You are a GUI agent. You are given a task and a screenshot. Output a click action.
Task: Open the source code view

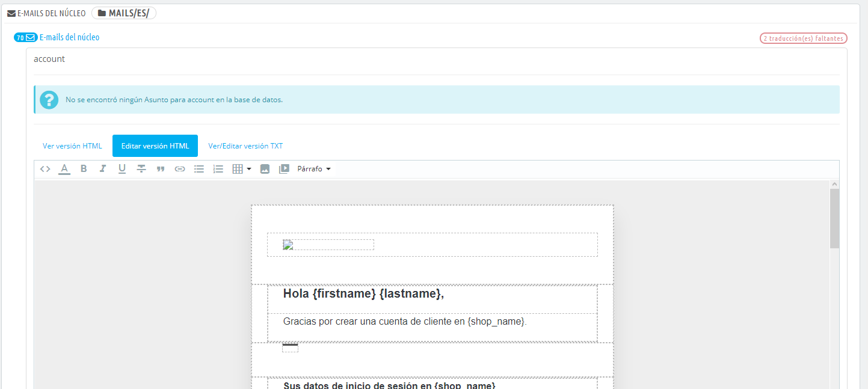click(45, 169)
